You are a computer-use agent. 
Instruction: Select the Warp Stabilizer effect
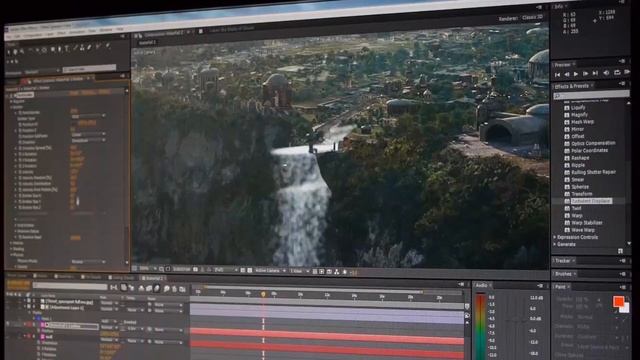tap(587, 223)
